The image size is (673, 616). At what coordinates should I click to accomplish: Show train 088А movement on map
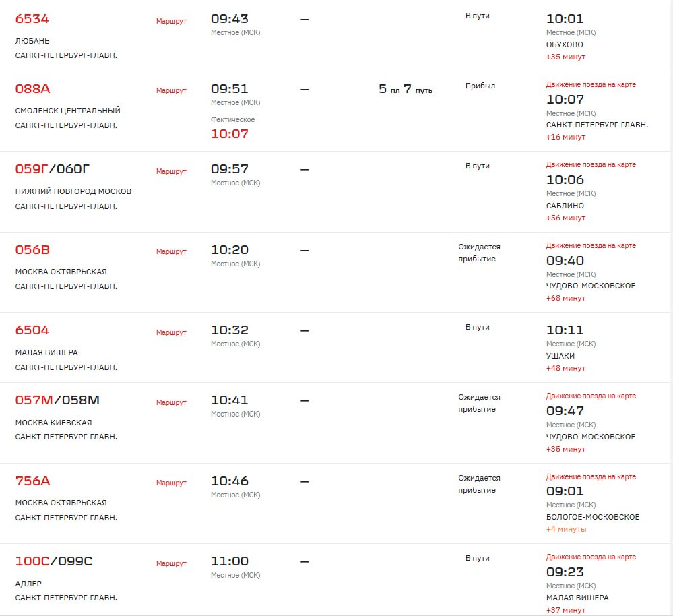(591, 84)
